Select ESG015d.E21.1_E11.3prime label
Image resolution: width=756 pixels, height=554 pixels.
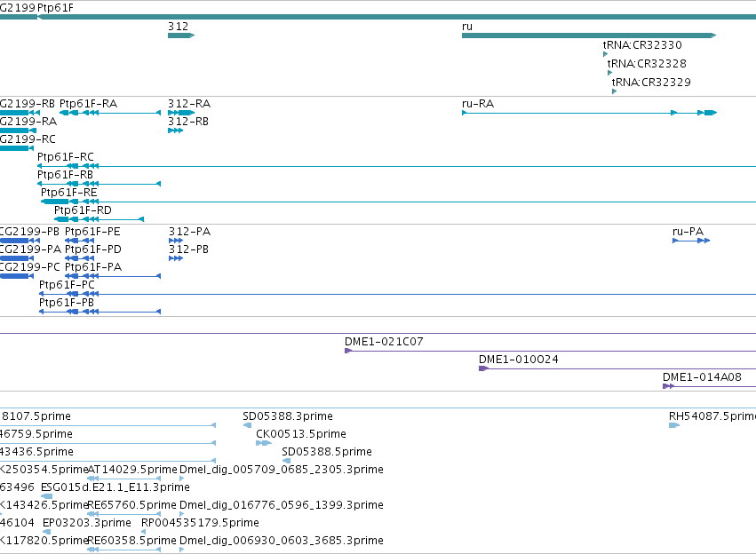115,487
